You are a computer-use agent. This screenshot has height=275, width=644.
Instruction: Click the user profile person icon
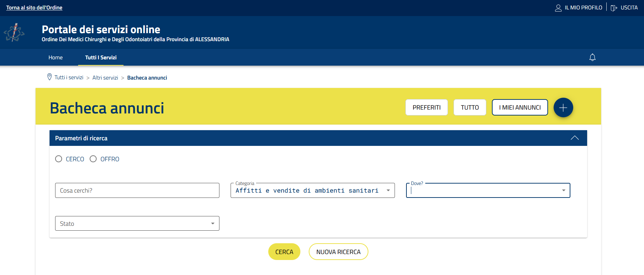558,8
